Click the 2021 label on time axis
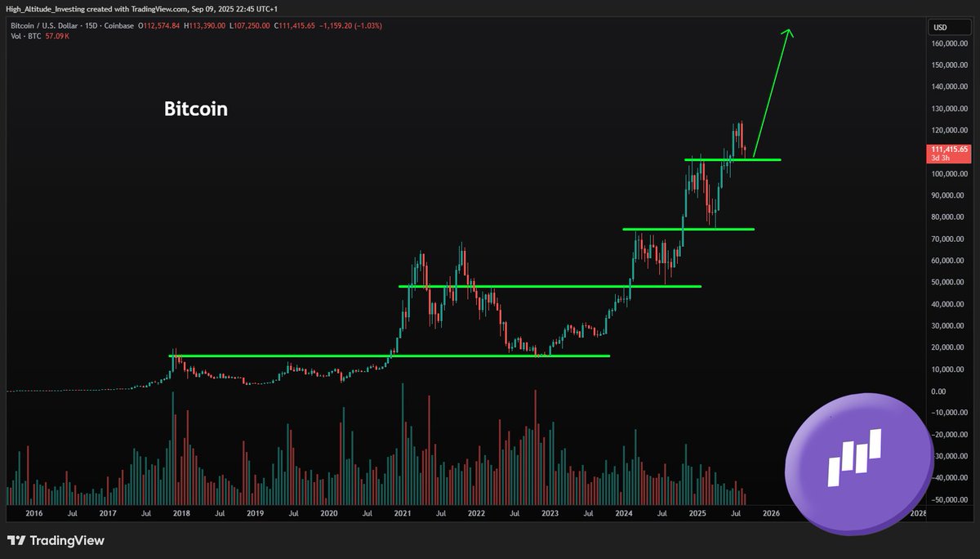The image size is (980, 559). click(402, 514)
